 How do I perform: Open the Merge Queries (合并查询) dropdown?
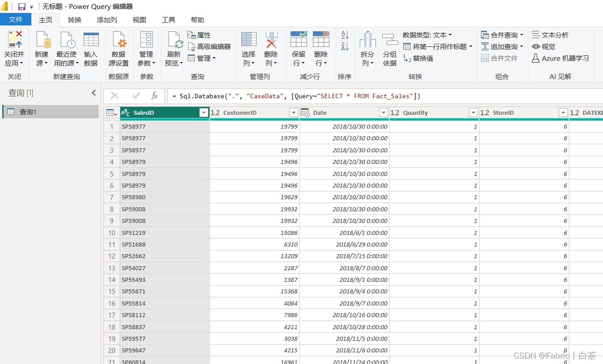(502, 35)
